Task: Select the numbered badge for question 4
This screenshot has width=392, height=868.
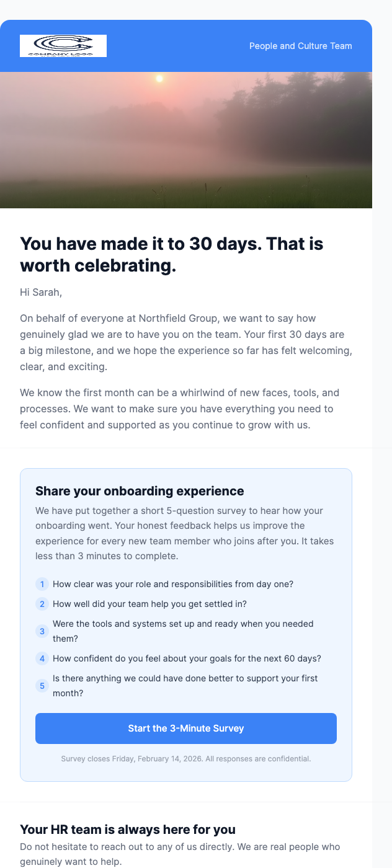Action: (x=42, y=658)
